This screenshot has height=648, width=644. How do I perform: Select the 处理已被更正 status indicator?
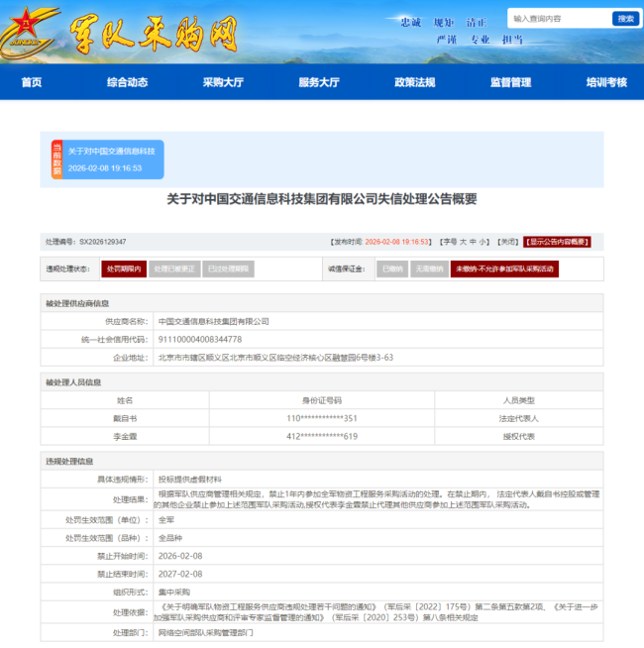pyautogui.click(x=175, y=269)
